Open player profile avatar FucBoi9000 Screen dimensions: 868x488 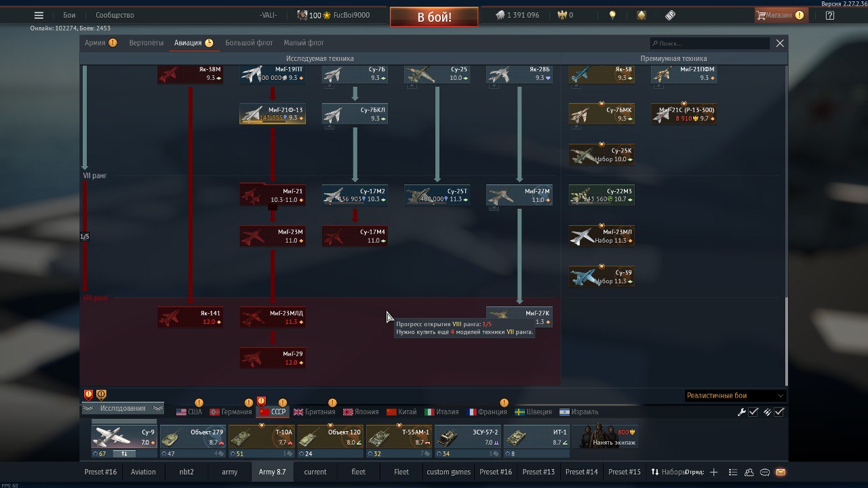302,15
